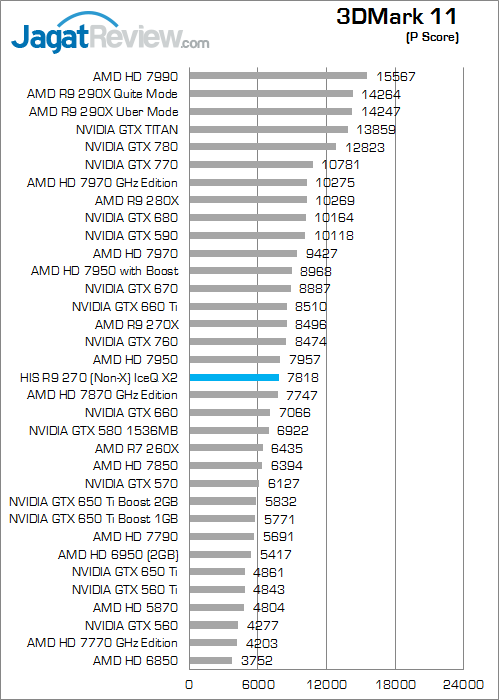Click the 3DMark 11 chart title
The height and width of the screenshot is (700, 499).
(x=397, y=17)
